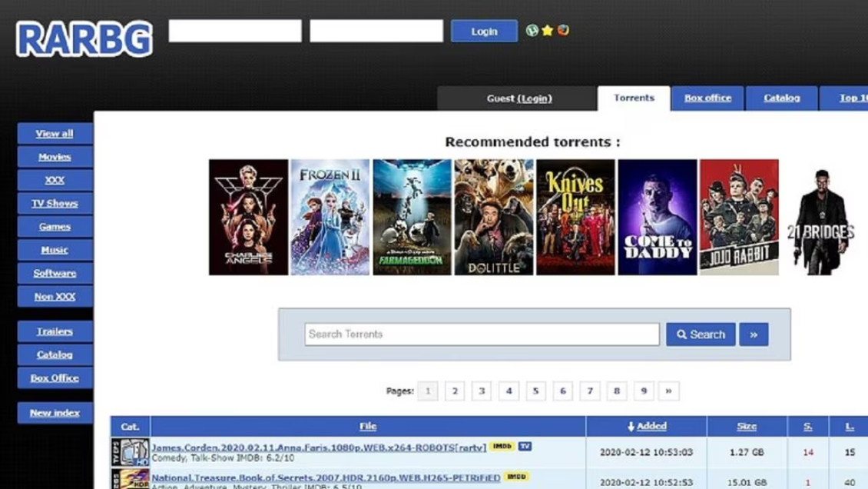Screen dimensions: 868x489
Task: Select the Firefox browser icon
Action: tap(564, 30)
